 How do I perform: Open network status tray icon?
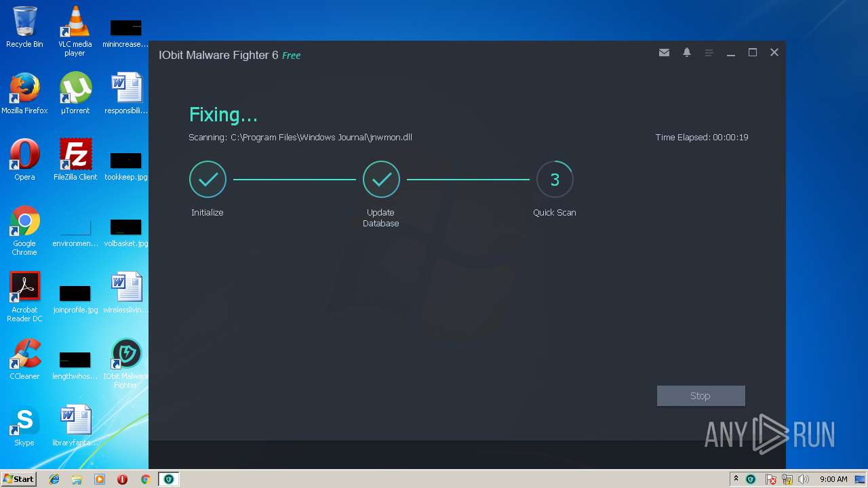787,479
